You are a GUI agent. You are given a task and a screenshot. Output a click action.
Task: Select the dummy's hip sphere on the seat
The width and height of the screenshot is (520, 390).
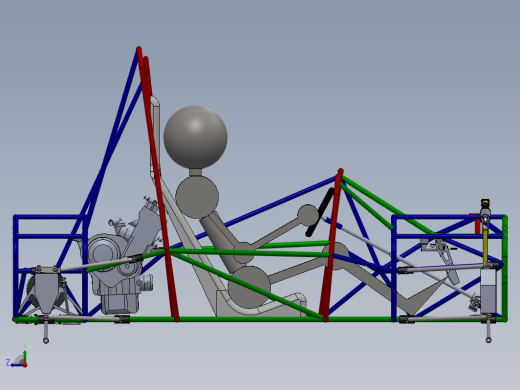pyautogui.click(x=249, y=287)
